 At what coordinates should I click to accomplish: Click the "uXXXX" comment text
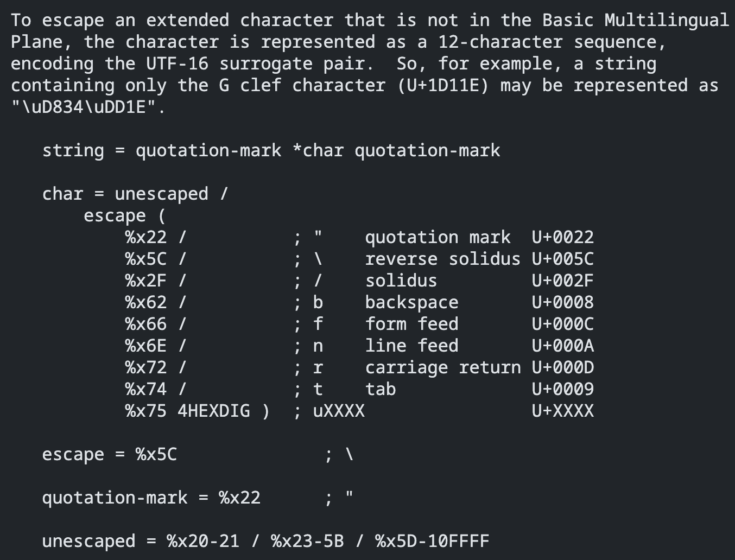(339, 411)
